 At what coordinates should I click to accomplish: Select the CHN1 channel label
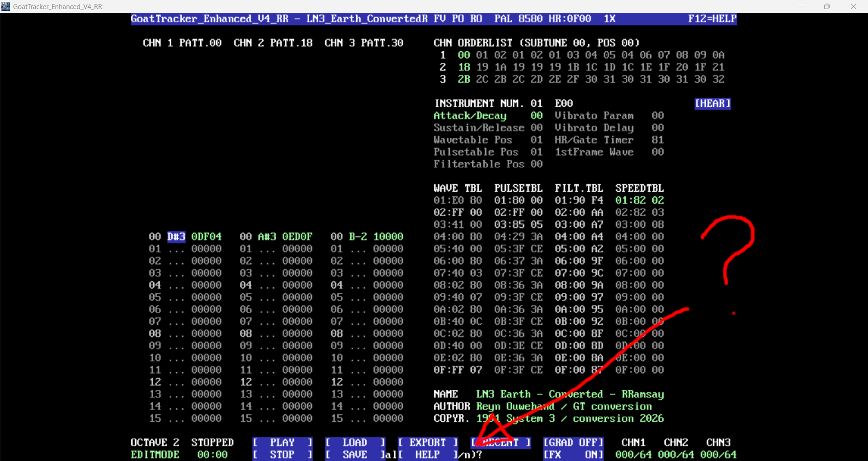tap(633, 442)
